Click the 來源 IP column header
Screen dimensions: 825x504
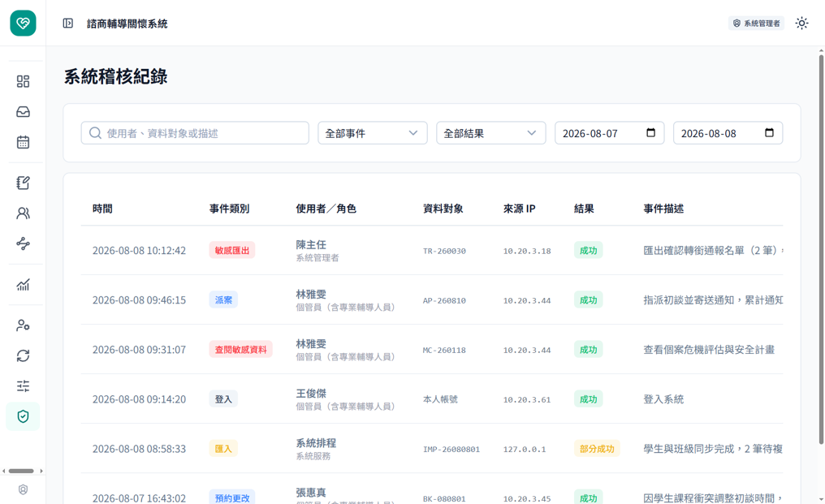click(x=520, y=209)
